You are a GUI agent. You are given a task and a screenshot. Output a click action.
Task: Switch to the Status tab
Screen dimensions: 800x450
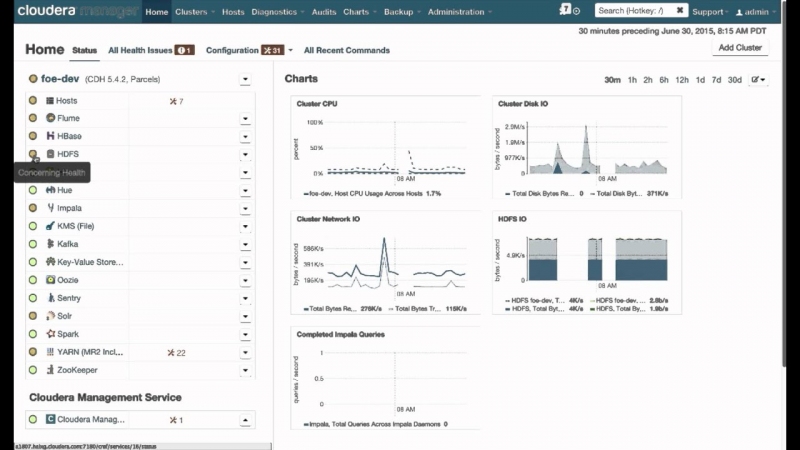85,50
